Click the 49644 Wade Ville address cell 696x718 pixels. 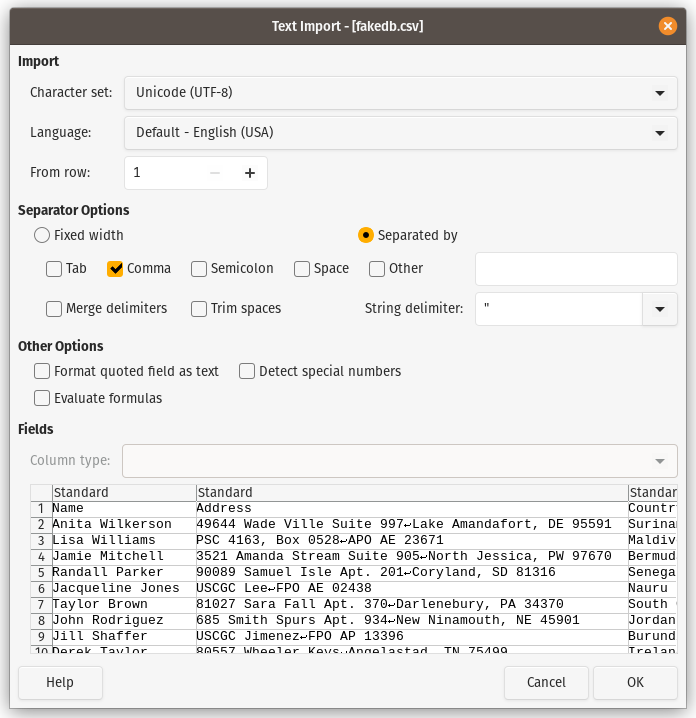point(412,524)
